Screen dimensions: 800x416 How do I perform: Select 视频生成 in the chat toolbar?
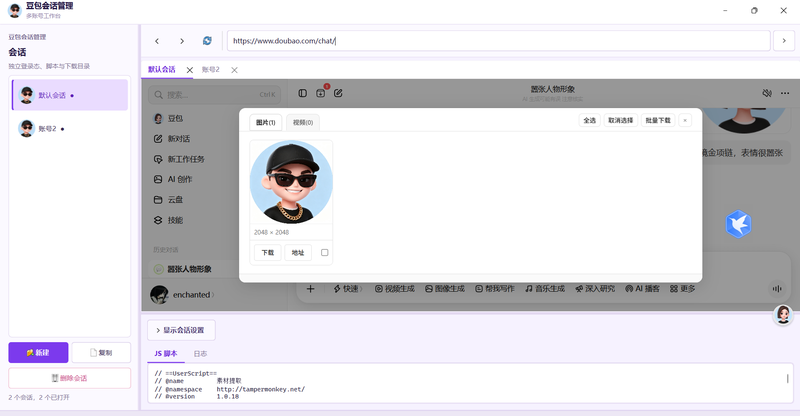[394, 289]
